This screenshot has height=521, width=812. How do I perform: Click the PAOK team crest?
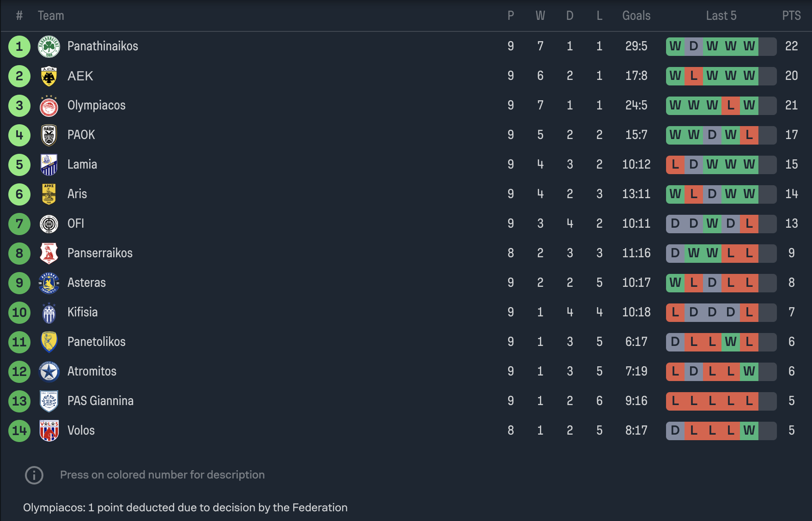pyautogui.click(x=49, y=135)
